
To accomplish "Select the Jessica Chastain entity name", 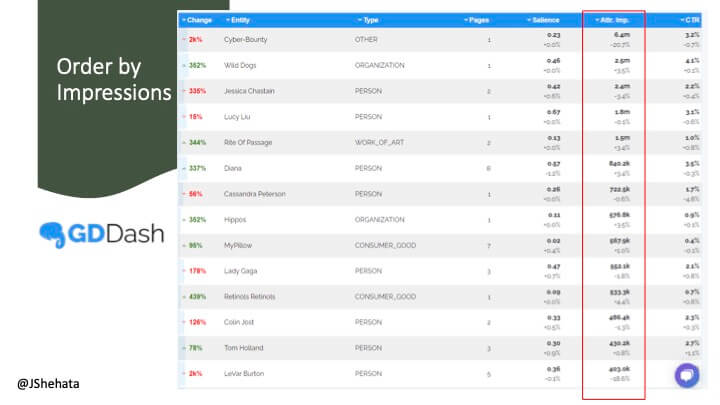I will click(x=249, y=91).
